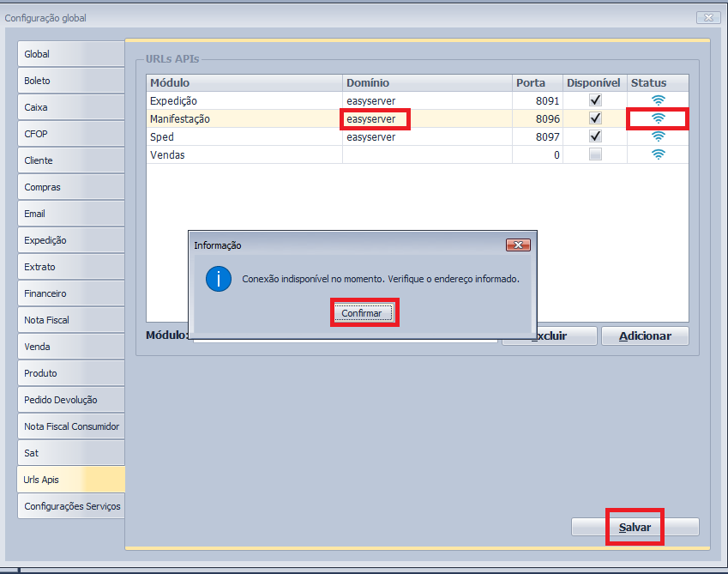Toggle Disponível checkbox for Expedição
The height and width of the screenshot is (574, 728).
(x=595, y=100)
